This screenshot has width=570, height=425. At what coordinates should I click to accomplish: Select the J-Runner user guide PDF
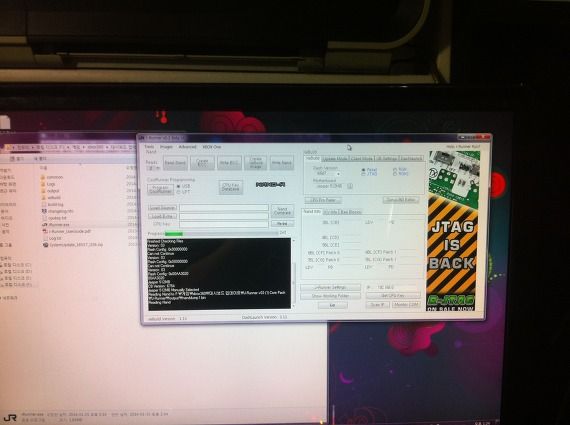pos(66,231)
